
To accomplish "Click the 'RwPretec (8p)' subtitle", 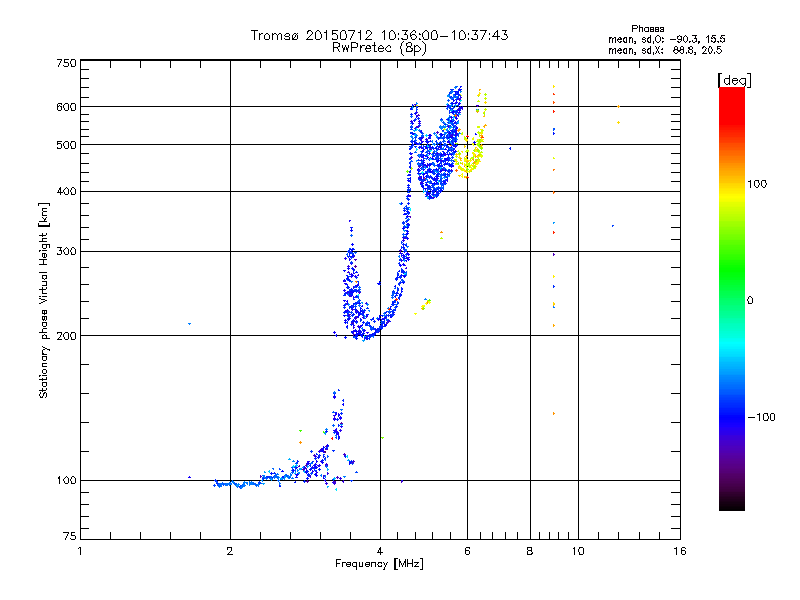I will (x=379, y=48).
